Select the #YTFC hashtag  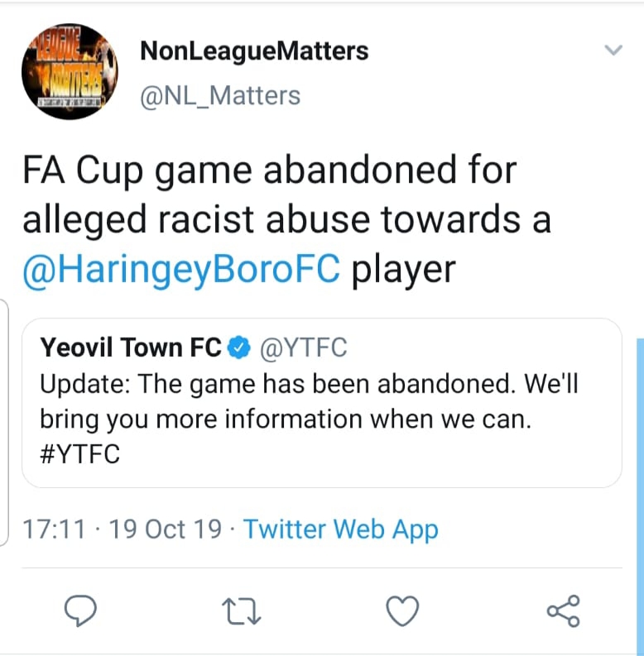[x=80, y=454]
